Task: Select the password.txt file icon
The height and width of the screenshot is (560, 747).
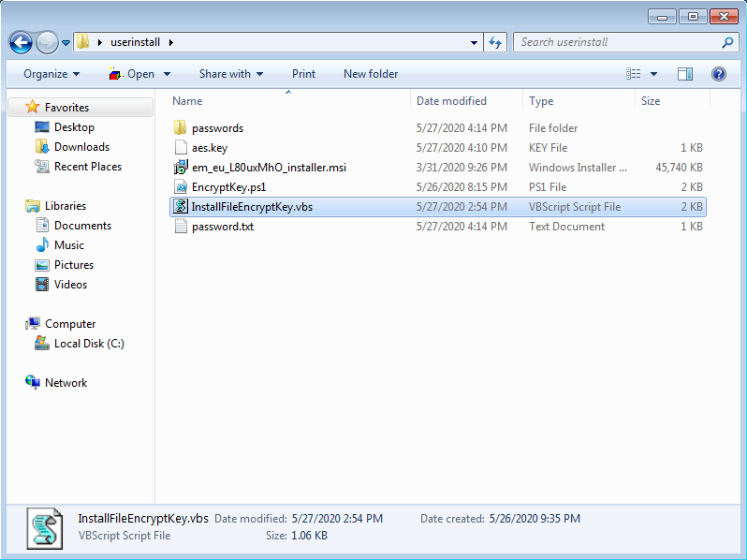Action: point(181,226)
